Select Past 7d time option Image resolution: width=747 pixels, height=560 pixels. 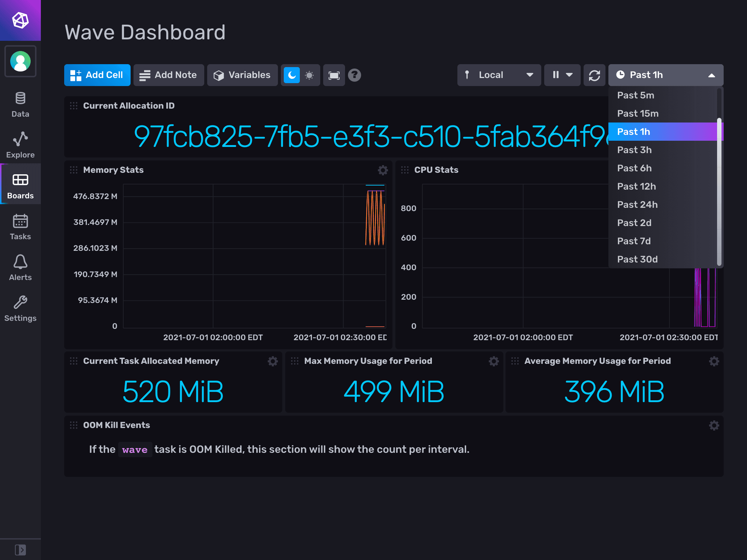[635, 241]
